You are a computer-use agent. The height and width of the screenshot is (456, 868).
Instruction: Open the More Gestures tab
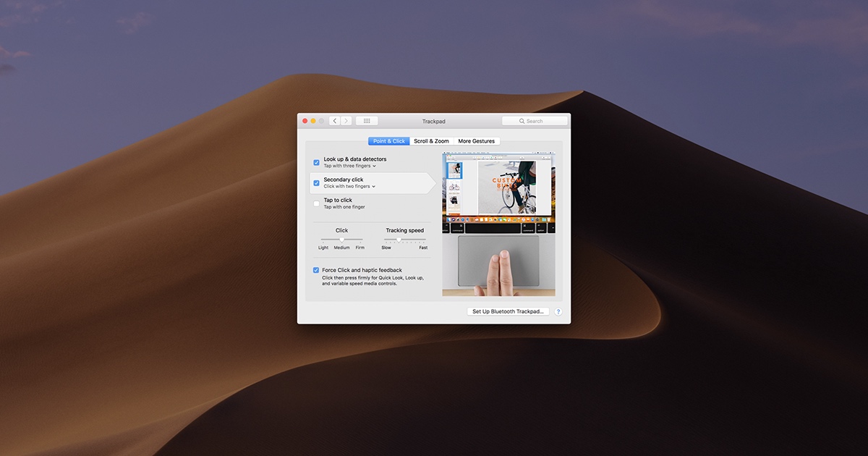[477, 141]
